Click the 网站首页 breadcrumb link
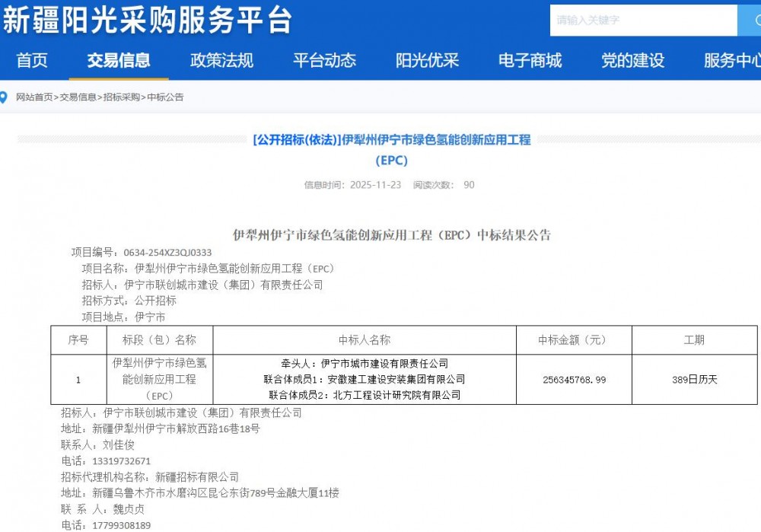Viewport: 761px width, 532px height. click(x=34, y=97)
